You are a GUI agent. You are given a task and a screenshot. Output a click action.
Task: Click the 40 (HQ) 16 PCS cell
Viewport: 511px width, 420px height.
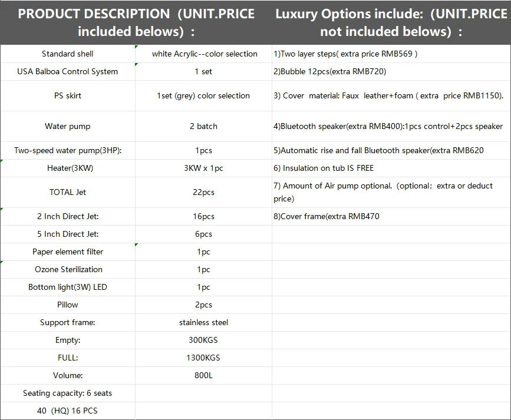(x=67, y=411)
